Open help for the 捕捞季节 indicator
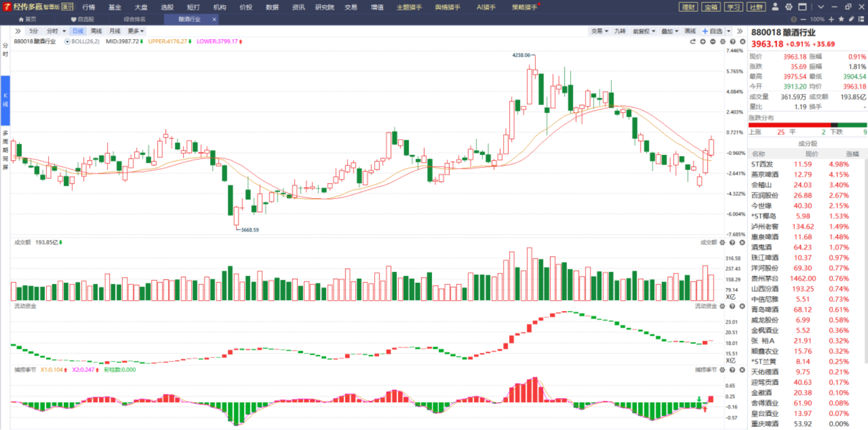Image resolution: width=868 pixels, height=430 pixels. click(x=733, y=370)
